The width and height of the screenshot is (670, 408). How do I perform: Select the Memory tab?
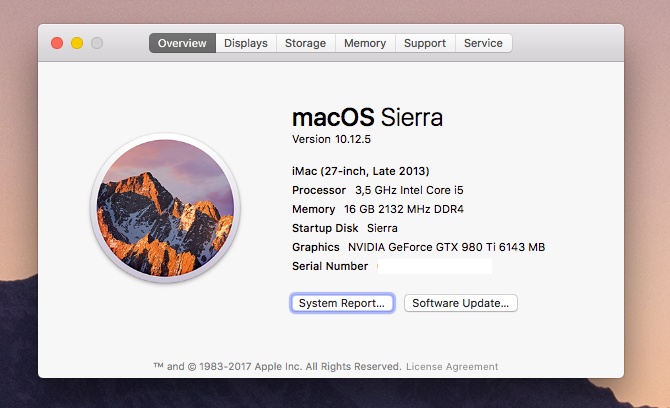pyautogui.click(x=365, y=43)
